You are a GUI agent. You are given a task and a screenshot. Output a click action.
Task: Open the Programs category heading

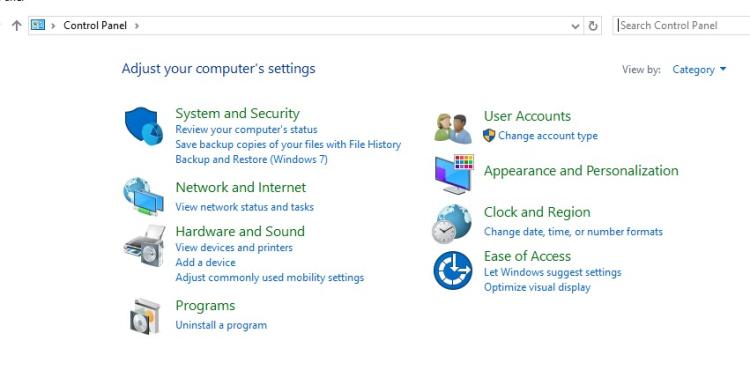pos(205,305)
